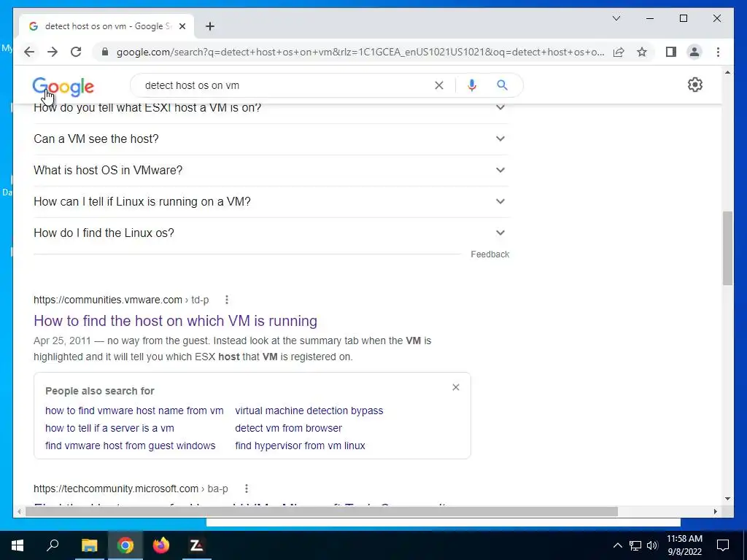Viewport: 747px width, 560px height.
Task: Select the 'detect host os on vm' Chrome tab
Action: pos(106,26)
